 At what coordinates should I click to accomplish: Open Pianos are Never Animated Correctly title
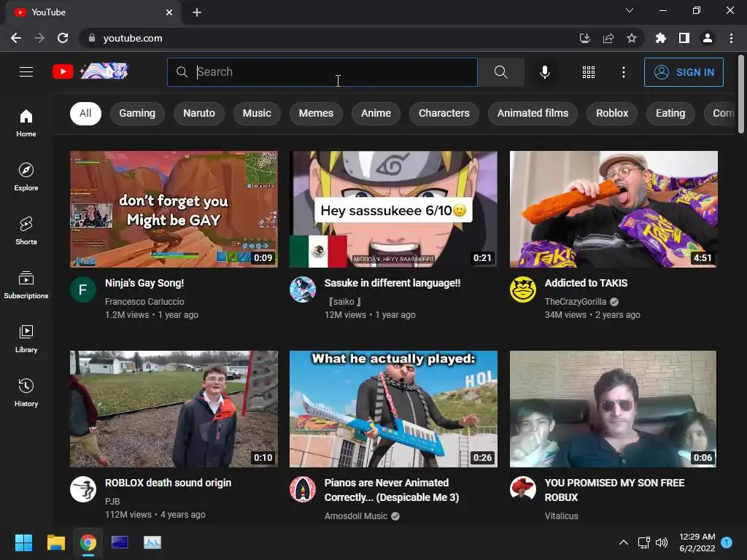392,489
